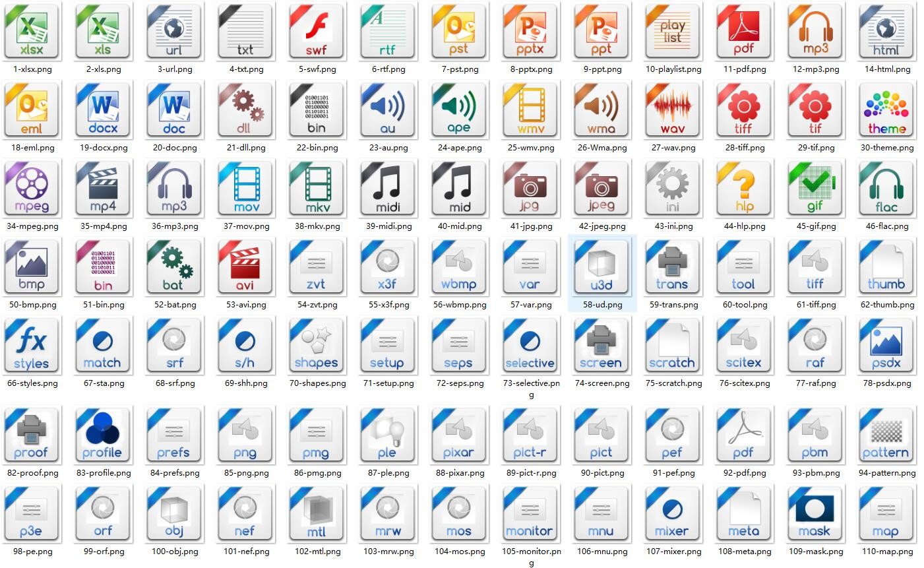Click the file name 20-doc.png
924x568 pixels.
click(x=175, y=148)
